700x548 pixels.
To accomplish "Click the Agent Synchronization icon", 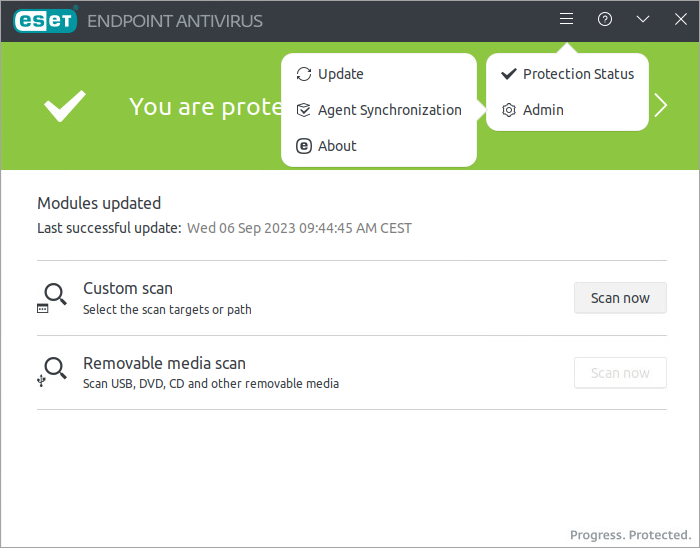I will click(304, 110).
